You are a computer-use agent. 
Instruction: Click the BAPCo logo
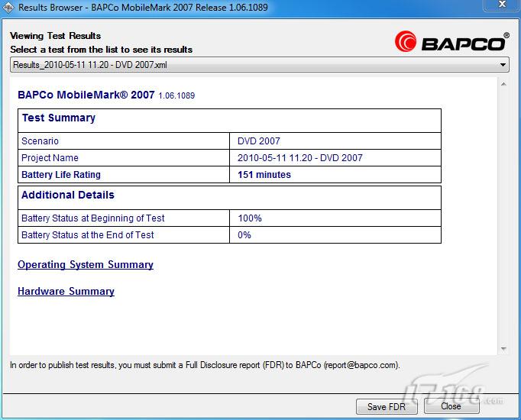(451, 42)
